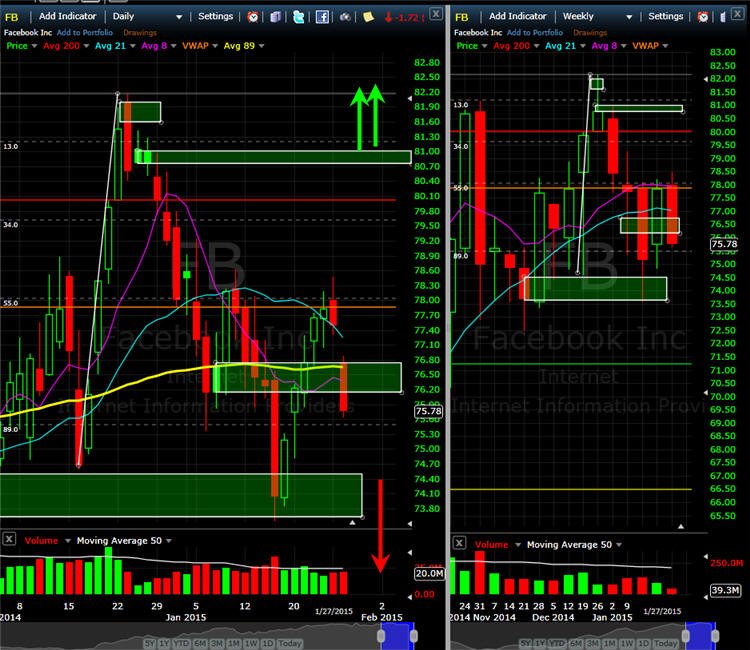Close the Weekly chart panel
The width and height of the screenshot is (750, 650).
tap(738, 14)
